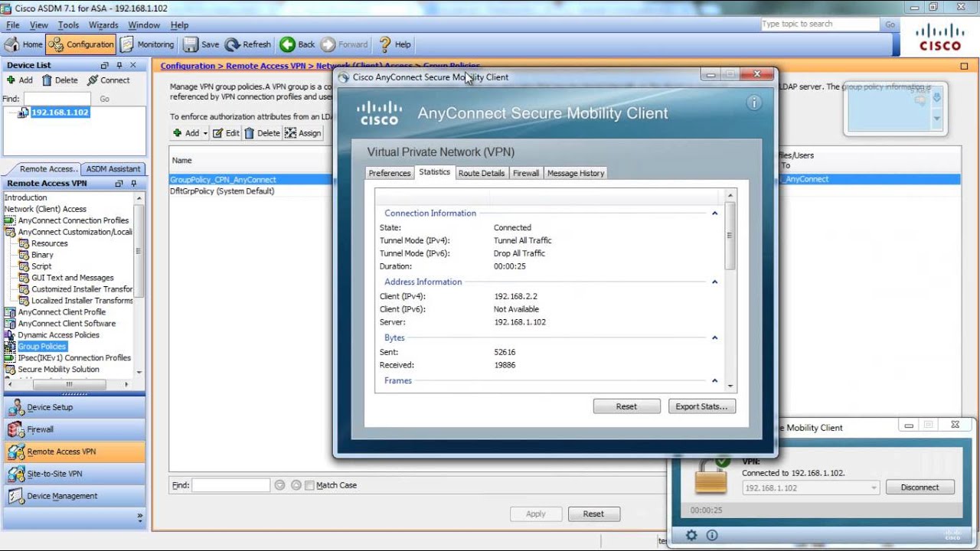Open Preferences tab in AnyConnect
This screenshot has width=980, height=551.
[390, 174]
